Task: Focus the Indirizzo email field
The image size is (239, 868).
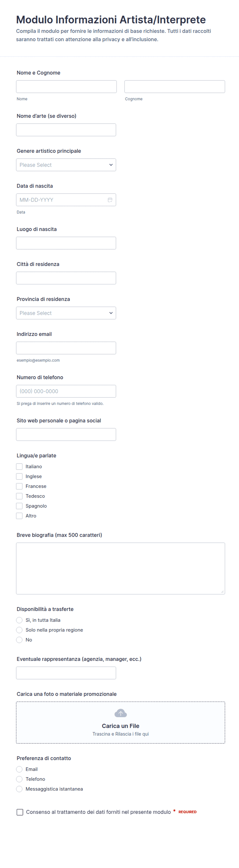Action: [66, 348]
